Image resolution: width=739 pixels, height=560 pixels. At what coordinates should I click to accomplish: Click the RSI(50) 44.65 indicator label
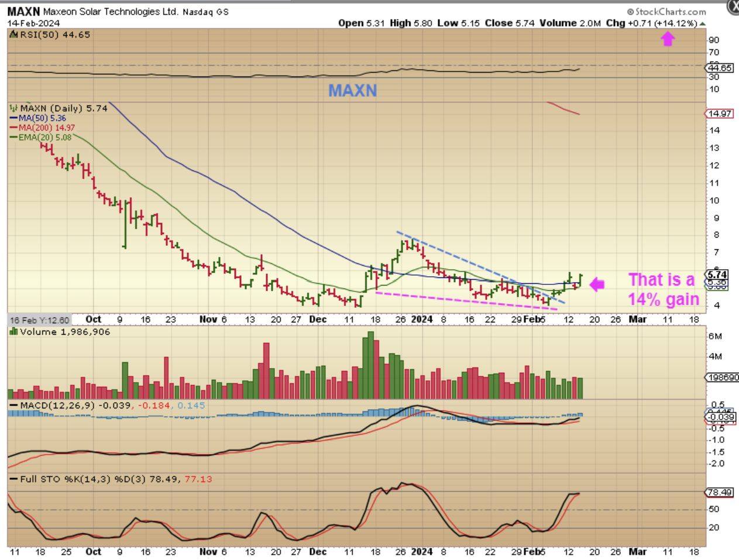point(55,35)
